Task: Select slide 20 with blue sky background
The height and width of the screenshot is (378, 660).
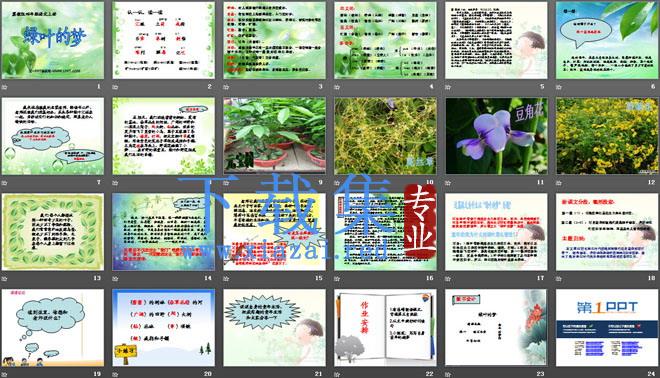Action: [164, 327]
